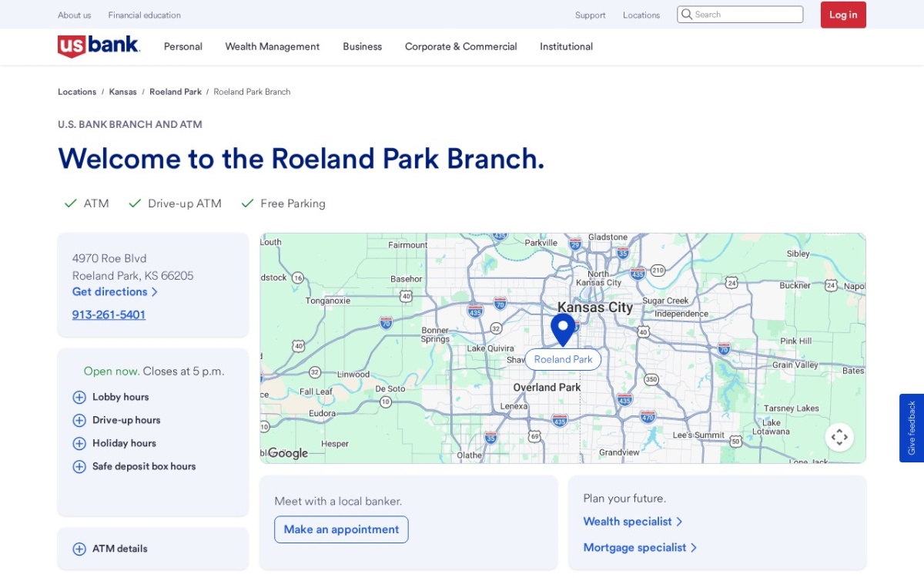Expand ATM details section

click(x=110, y=549)
